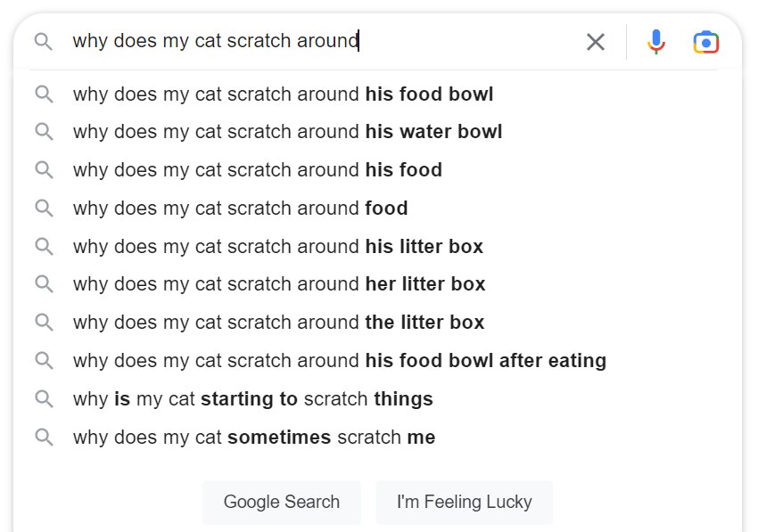This screenshot has height=532, width=758.
Task: Click the magnifier beside 'his water bowl' suggestion
Action: [x=44, y=131]
